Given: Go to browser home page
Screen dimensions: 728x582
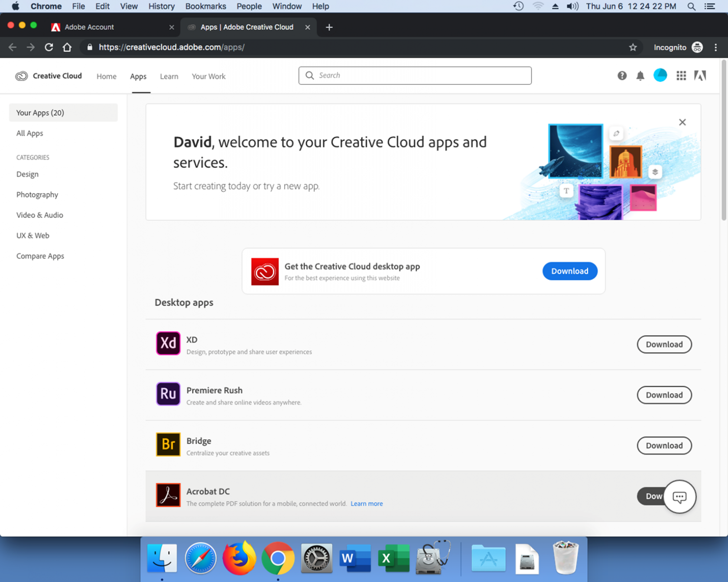Looking at the screenshot, I should pyautogui.click(x=67, y=47).
